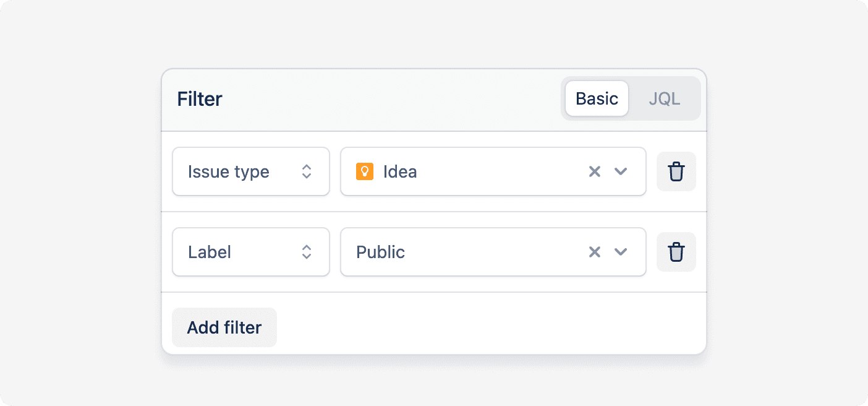Expand the Public value chevron
868x406 pixels.
tap(621, 252)
